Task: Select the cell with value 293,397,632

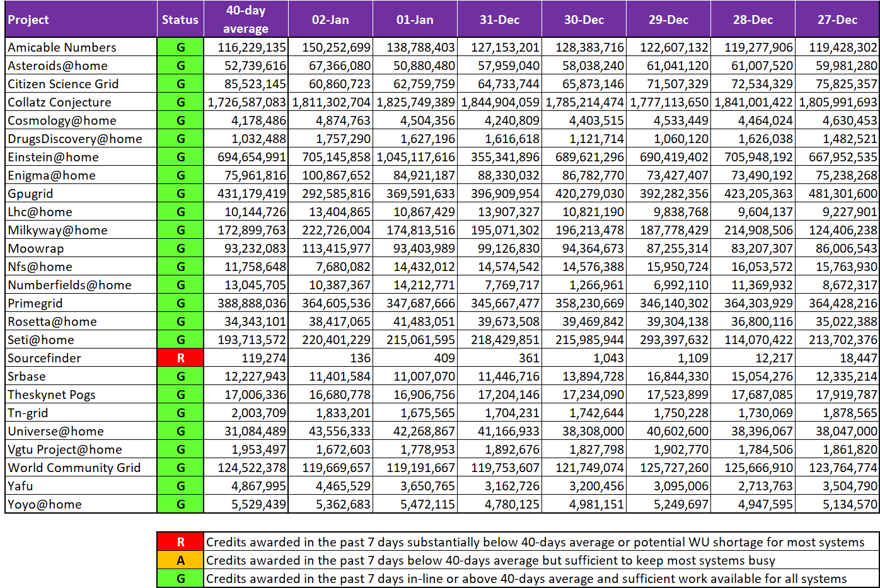Action: pos(668,340)
